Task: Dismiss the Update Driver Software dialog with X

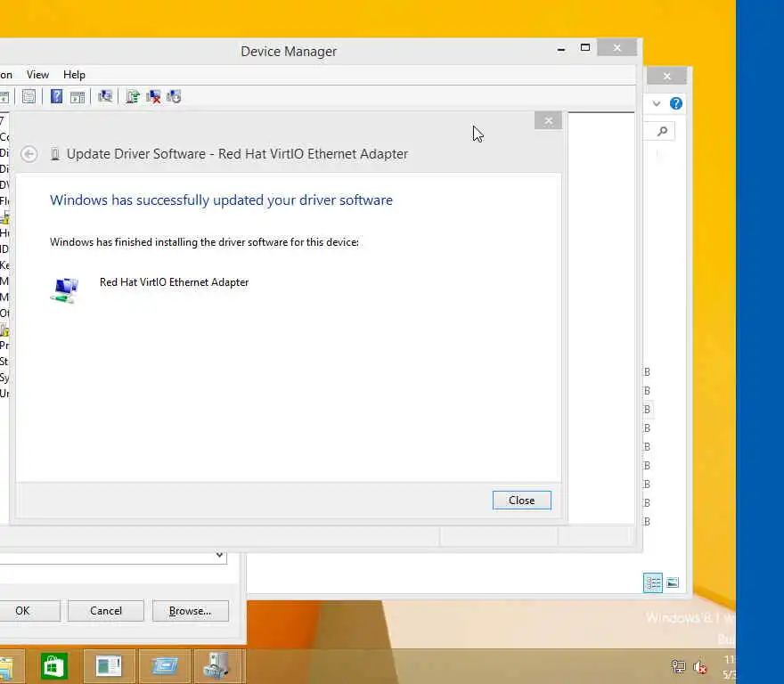Action: tap(548, 120)
